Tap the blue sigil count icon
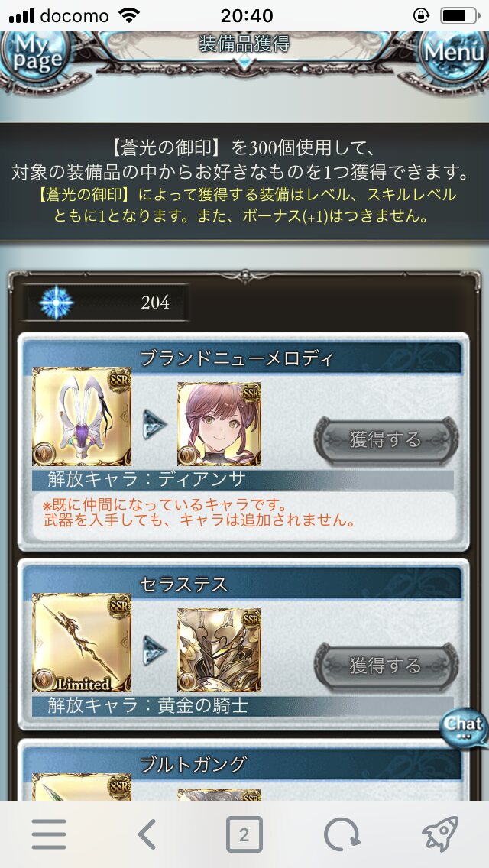Image resolution: width=489 pixels, height=868 pixels. (56, 303)
